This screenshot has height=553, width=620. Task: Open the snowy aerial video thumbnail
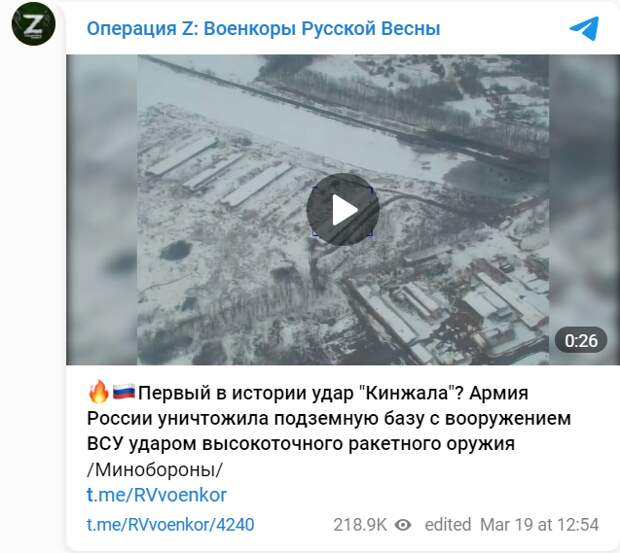point(343,209)
